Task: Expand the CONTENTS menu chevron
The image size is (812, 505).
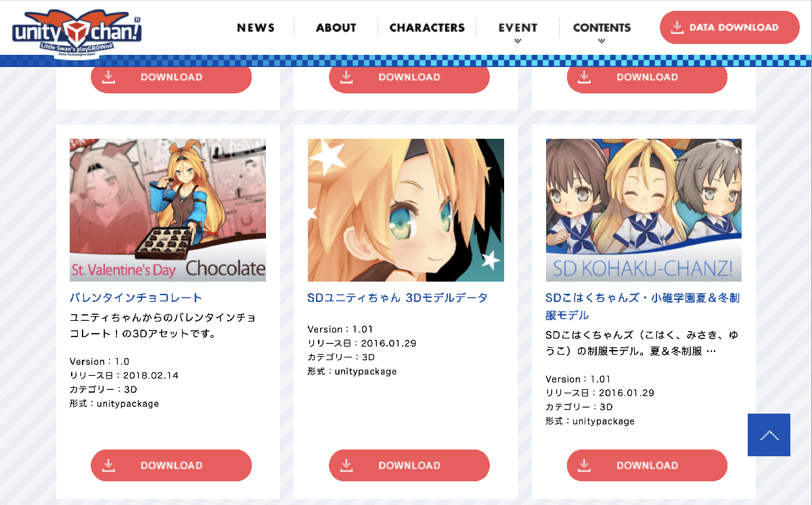Action: tap(602, 41)
